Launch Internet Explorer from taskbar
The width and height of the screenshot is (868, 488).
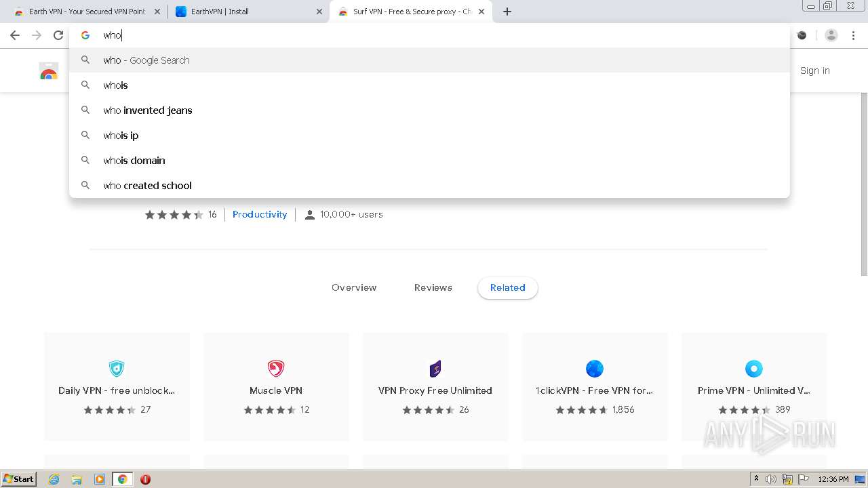point(54,479)
